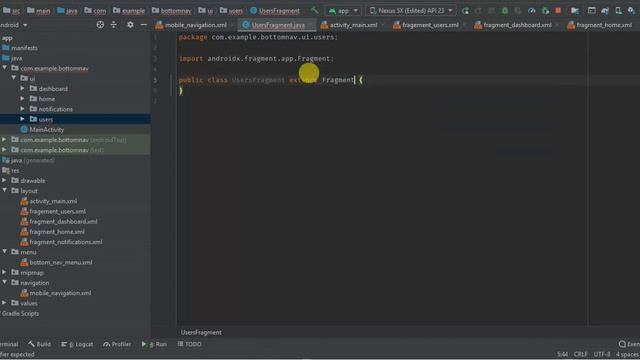
Task: Click the Collapse All icon in Project panel
Action: point(113,25)
